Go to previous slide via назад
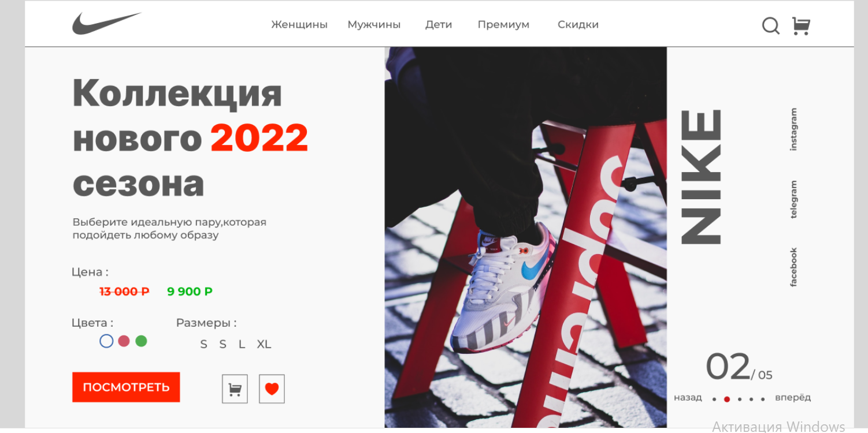The height and width of the screenshot is (433, 868). pos(688,398)
